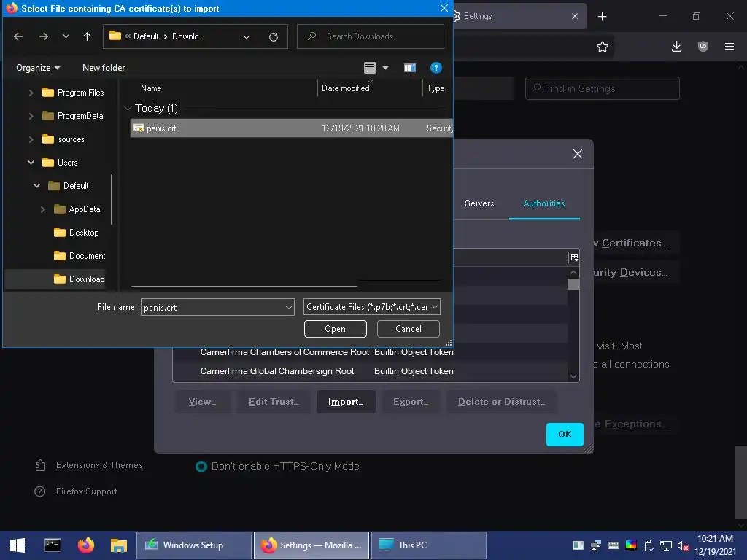Toggle the preview pane icon
This screenshot has height=560, width=747.
(x=410, y=68)
